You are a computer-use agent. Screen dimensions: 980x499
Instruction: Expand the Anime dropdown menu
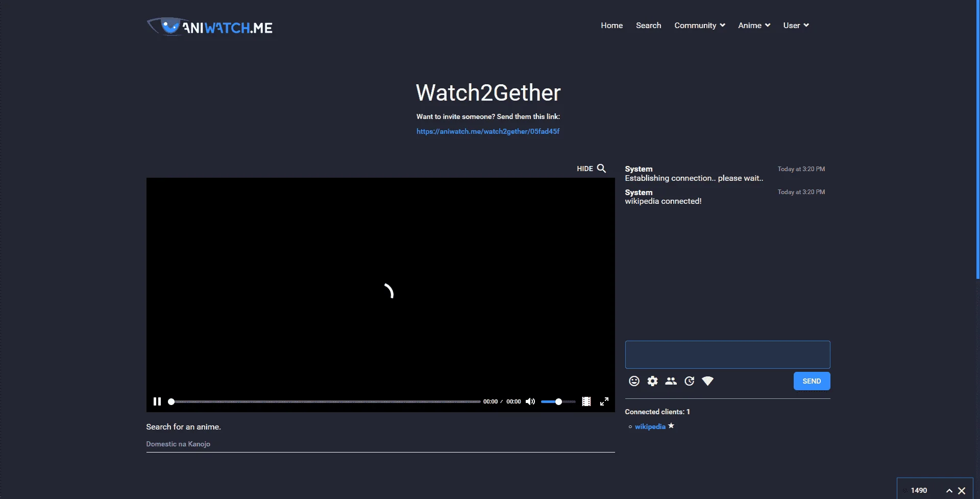pyautogui.click(x=754, y=26)
